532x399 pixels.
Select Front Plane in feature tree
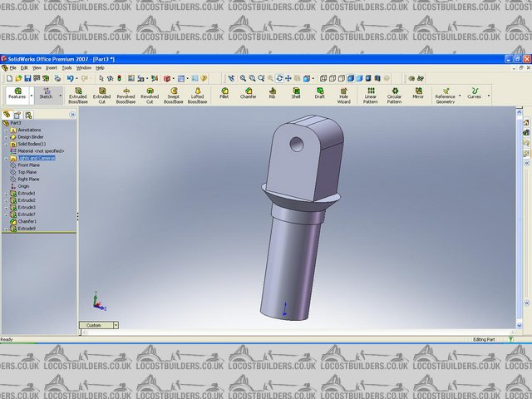(28, 165)
